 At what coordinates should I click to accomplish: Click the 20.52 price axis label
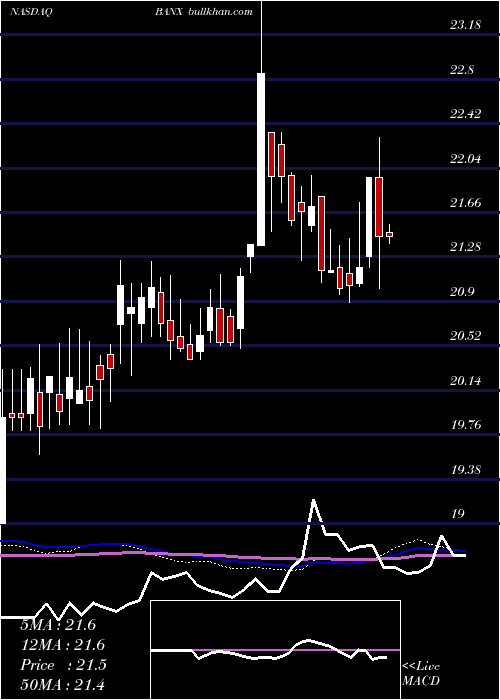click(465, 336)
